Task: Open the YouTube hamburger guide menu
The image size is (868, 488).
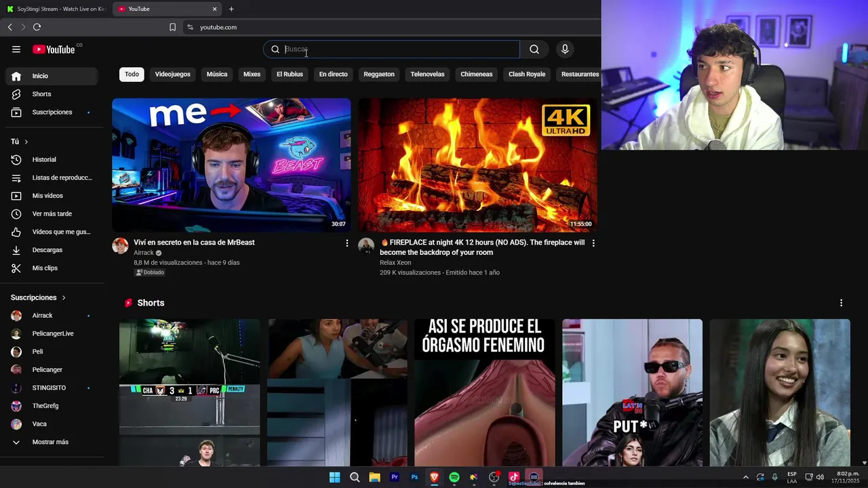Action: pos(16,49)
